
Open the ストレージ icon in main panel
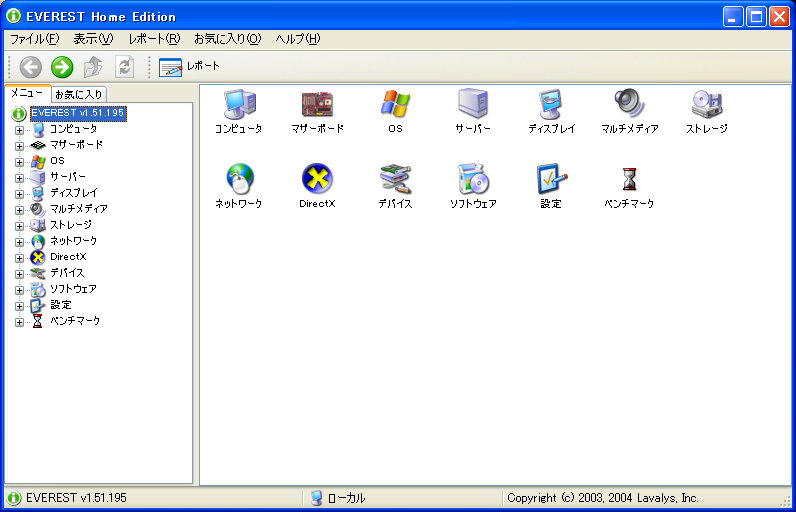point(706,104)
